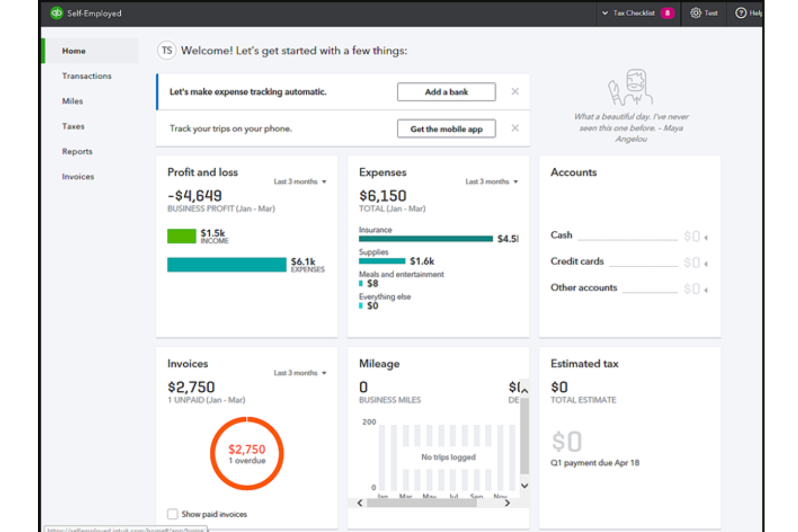Screen dimensions: 798x532
Task: Click the Supplies expense bar
Action: [382, 261]
